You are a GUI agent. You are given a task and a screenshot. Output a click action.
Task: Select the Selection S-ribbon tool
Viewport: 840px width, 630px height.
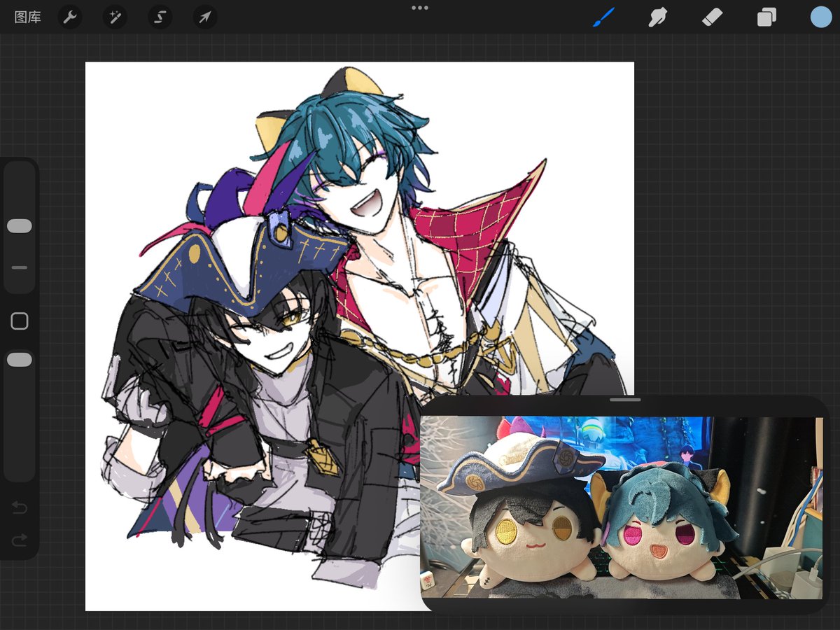(160, 17)
